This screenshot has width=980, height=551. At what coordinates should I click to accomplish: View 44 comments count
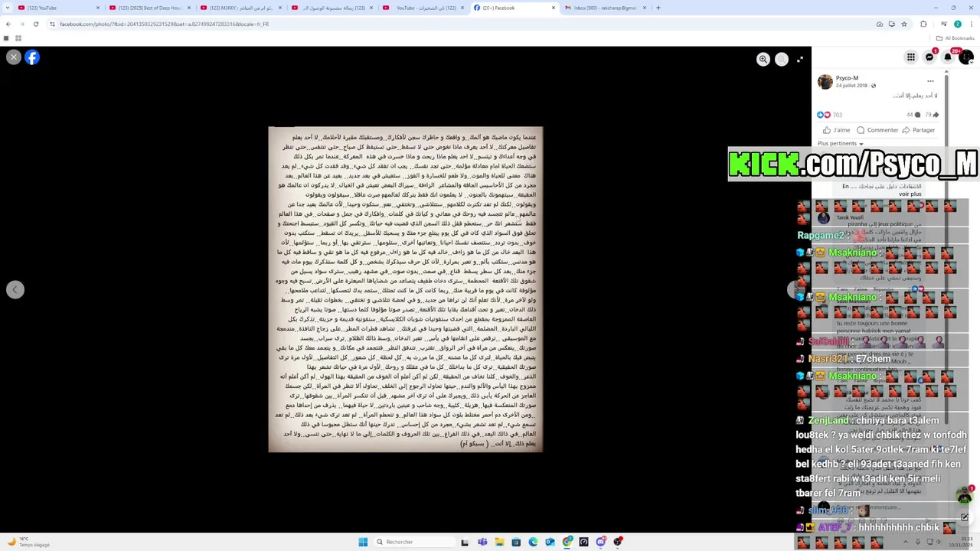(913, 115)
